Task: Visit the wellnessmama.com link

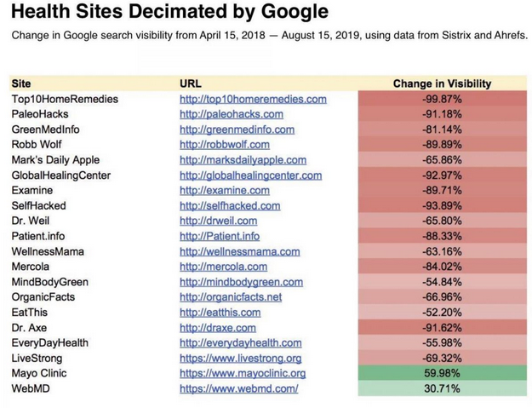Action: click(240, 251)
